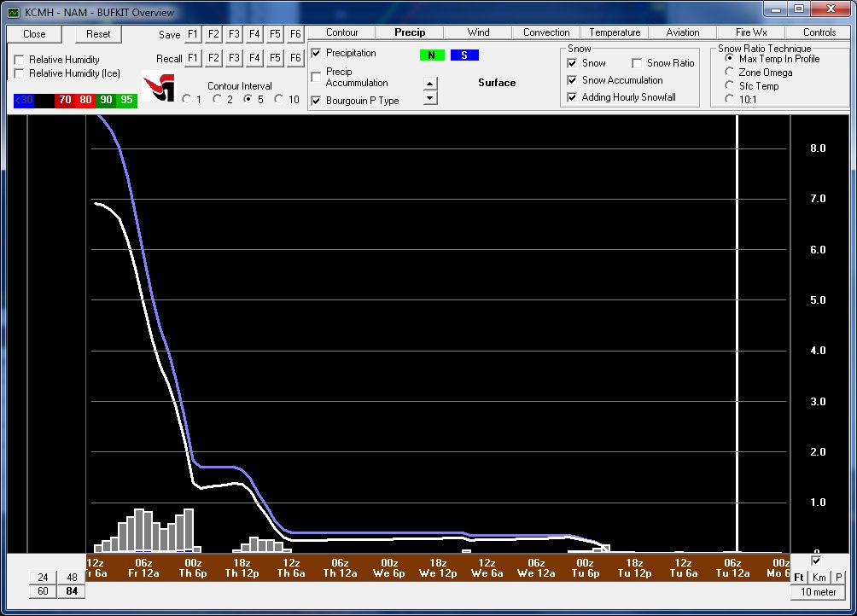Screen dimensions: 857x616
Task: Click the 12z Th 6a time label
Action: (291, 568)
